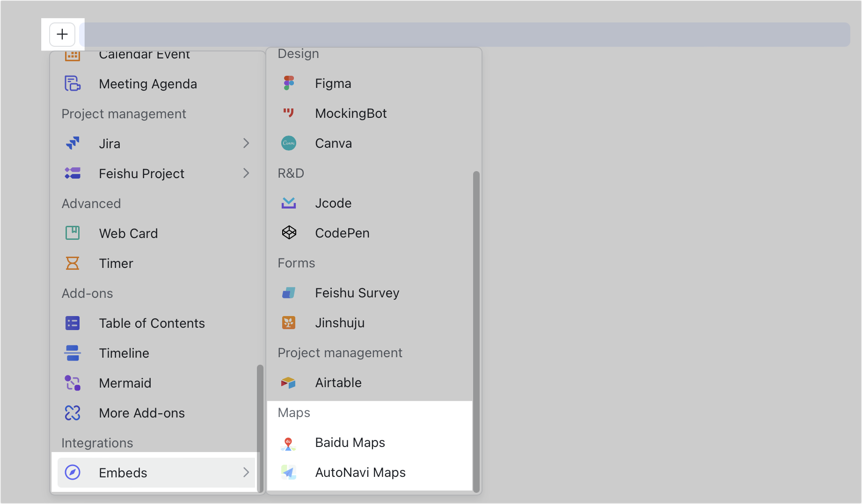The height and width of the screenshot is (504, 862).
Task: Click the Airtable icon
Action: click(x=289, y=382)
